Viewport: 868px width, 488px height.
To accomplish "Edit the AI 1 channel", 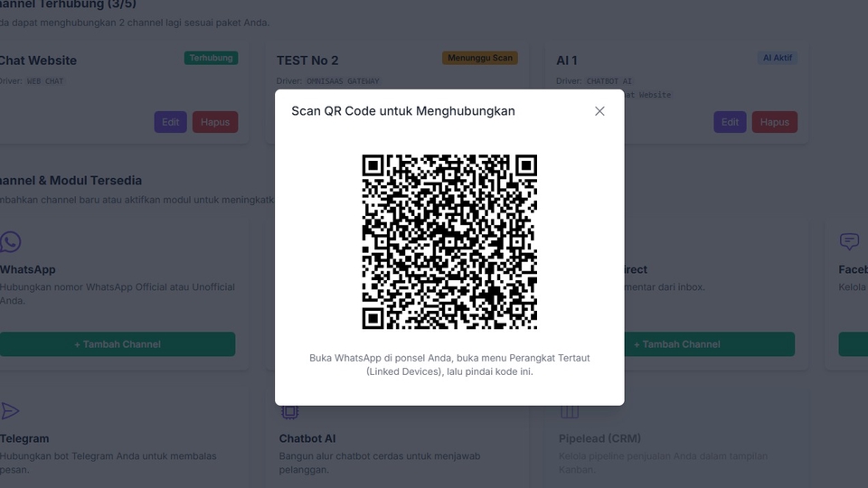I will [730, 122].
